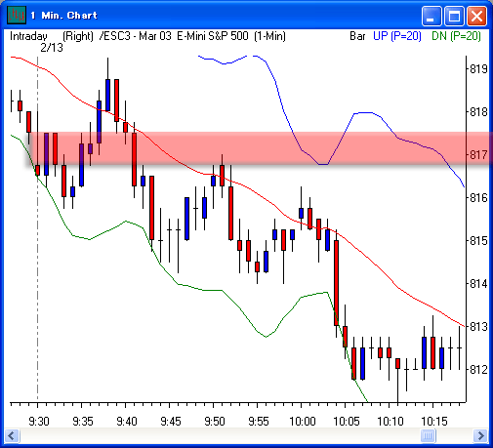Screen dimensions: 493x448
Task: Click the left scroll arrow of the chart scrollbar
Action: click(x=13, y=435)
